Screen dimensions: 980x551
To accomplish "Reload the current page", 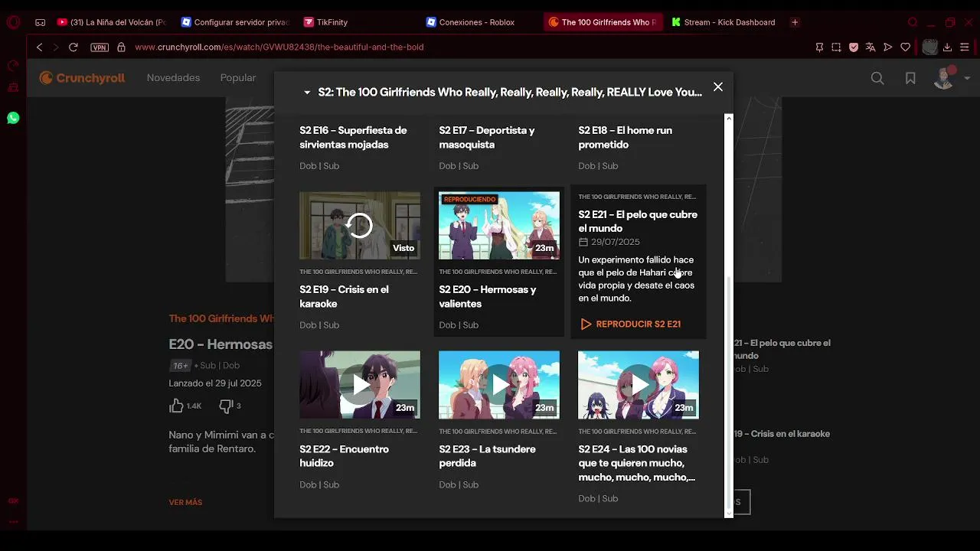I will coord(73,47).
